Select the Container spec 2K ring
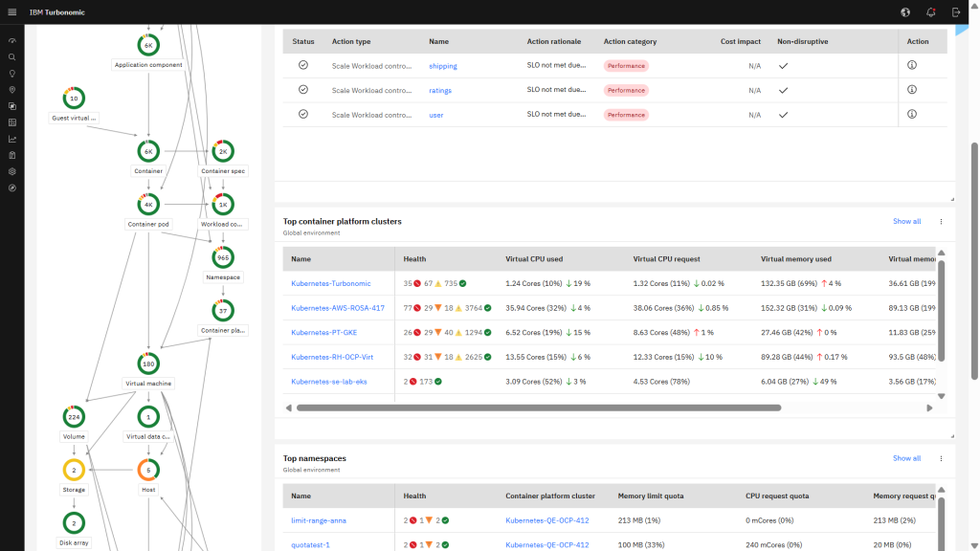The width and height of the screenshot is (980, 551). (x=222, y=151)
